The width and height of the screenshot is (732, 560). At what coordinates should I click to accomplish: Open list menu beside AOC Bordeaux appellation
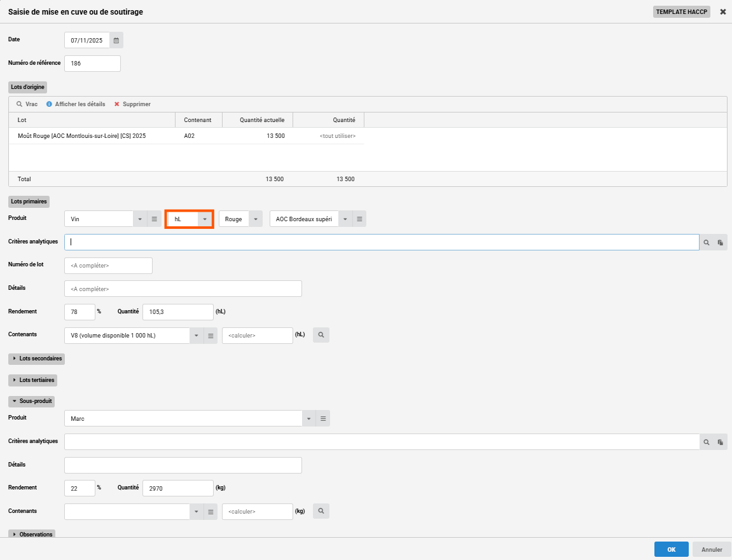[359, 219]
